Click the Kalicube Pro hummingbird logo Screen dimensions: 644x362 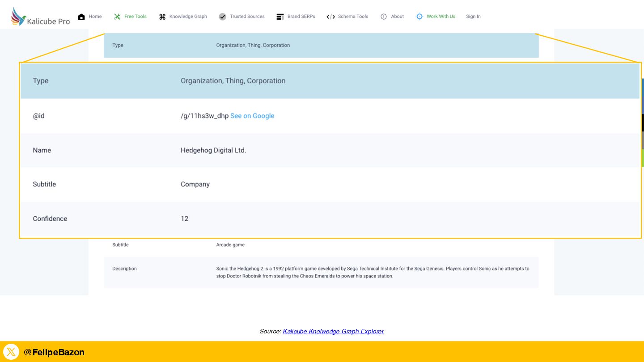[x=19, y=17]
